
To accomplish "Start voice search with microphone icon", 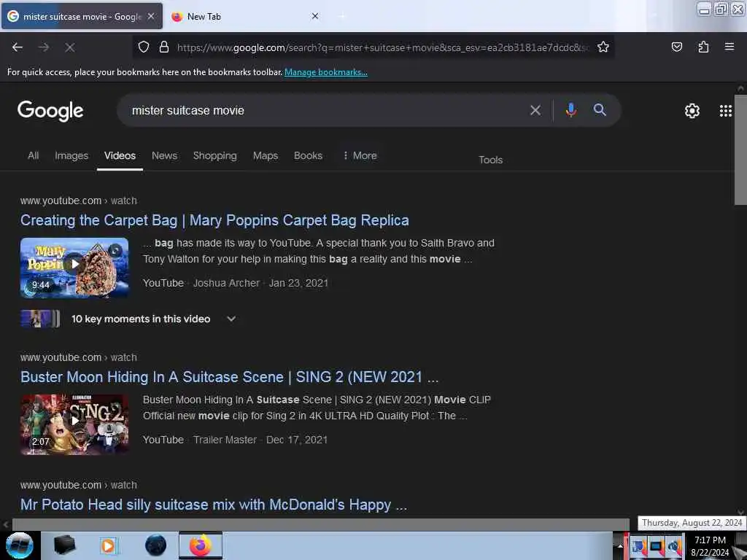I will coord(570,111).
